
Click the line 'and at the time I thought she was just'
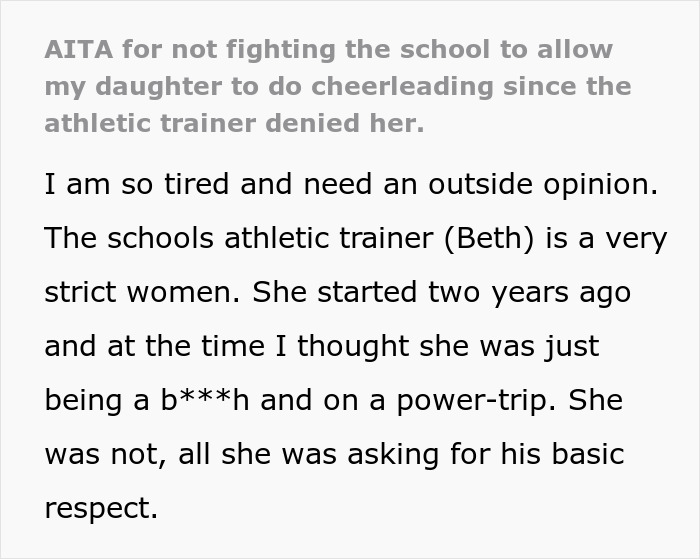click(321, 346)
